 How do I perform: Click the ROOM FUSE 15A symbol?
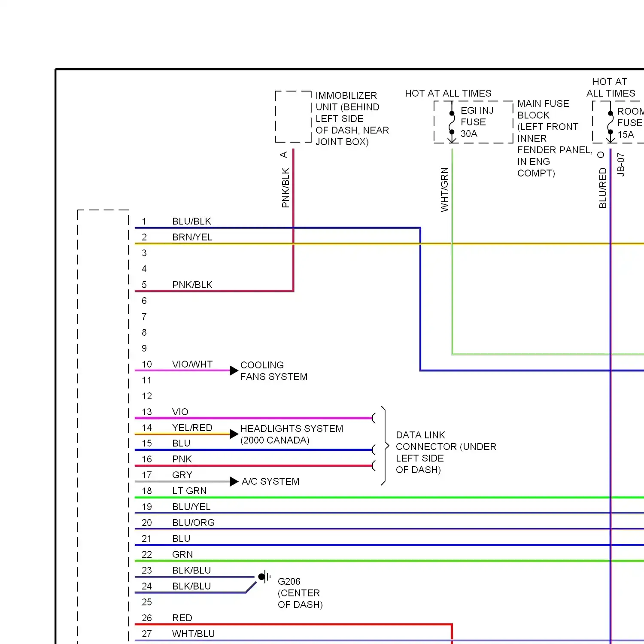click(x=610, y=122)
